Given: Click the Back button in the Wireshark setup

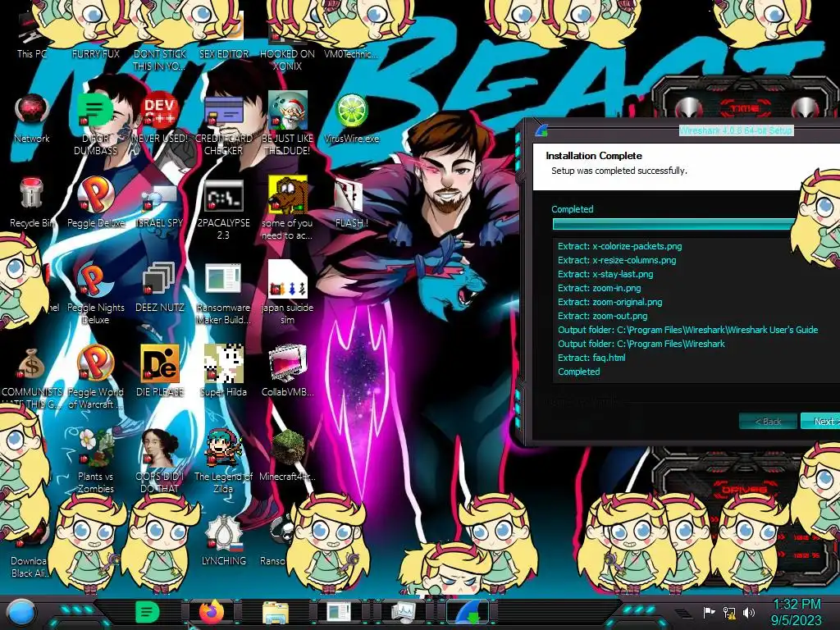Looking at the screenshot, I should pos(767,421).
